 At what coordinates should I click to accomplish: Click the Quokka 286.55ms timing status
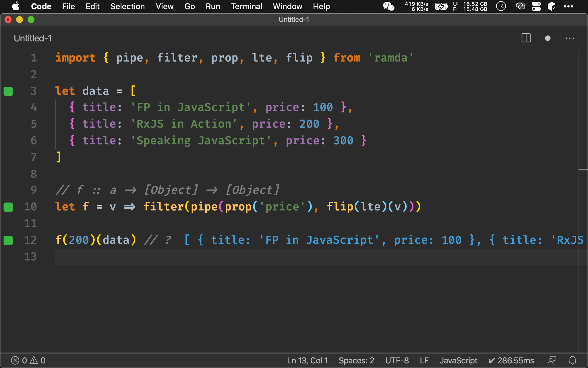[511, 361]
